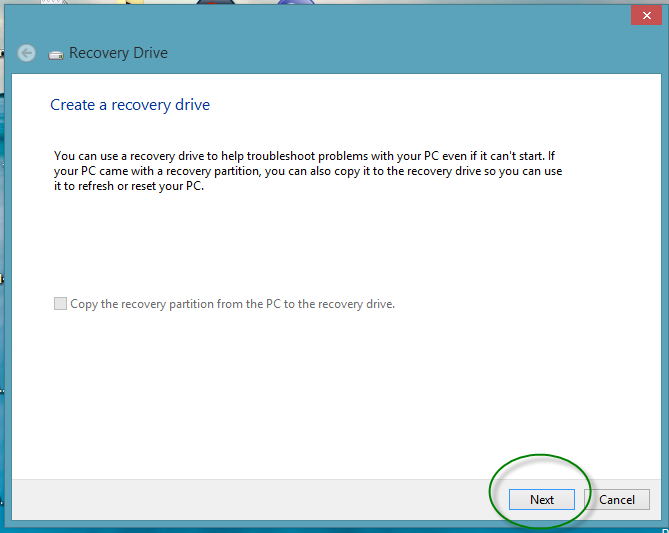
Task: Click the Next button
Action: pos(541,499)
